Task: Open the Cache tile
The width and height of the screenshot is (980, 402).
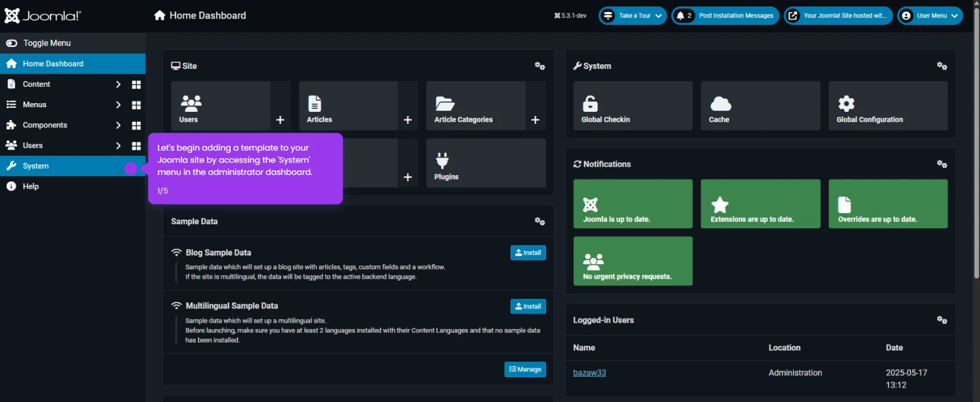Action: coord(760,105)
